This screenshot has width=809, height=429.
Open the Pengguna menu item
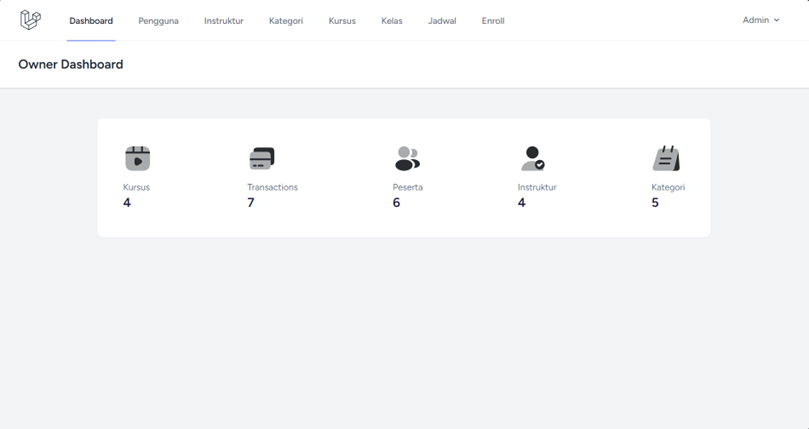pyautogui.click(x=158, y=21)
